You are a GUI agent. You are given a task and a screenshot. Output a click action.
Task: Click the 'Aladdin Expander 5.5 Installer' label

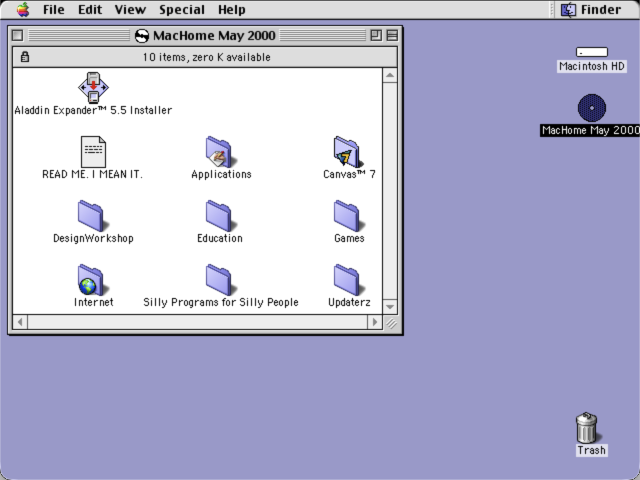pyautogui.click(x=93, y=110)
